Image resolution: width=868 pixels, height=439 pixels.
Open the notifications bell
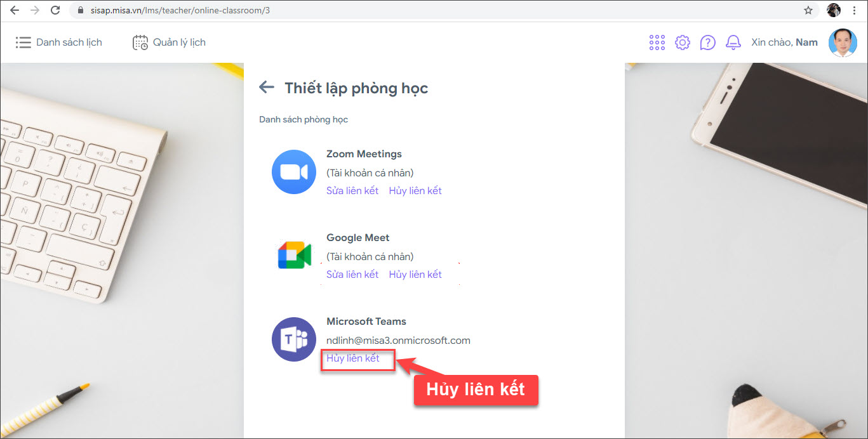click(x=733, y=43)
